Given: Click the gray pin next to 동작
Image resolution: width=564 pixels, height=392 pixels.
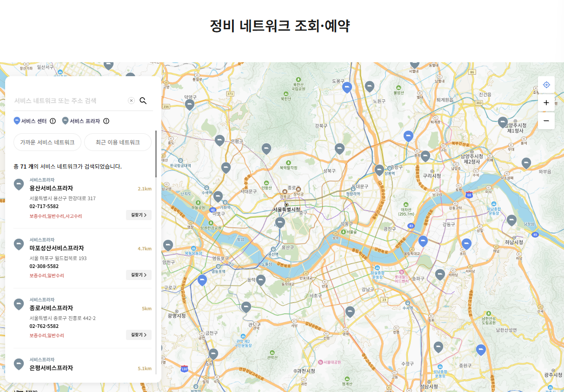Looking at the screenshot, I should (261, 280).
